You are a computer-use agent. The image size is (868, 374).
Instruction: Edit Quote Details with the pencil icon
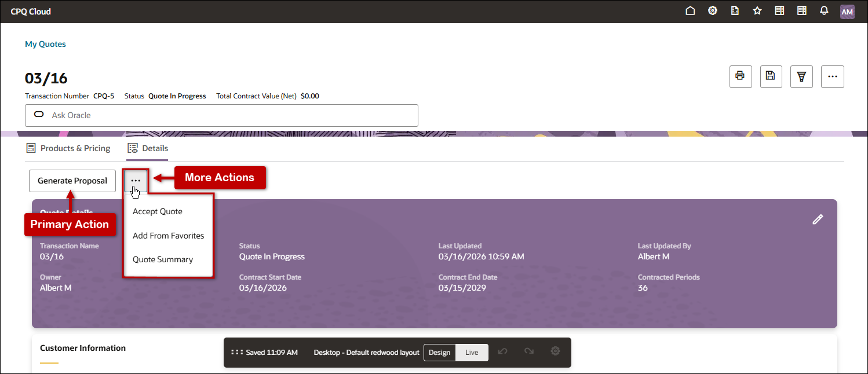pos(818,219)
